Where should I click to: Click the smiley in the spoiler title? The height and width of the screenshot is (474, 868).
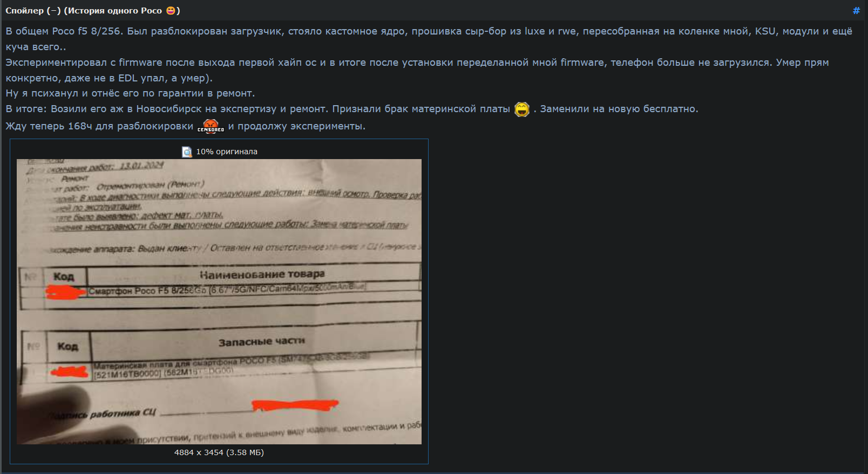[x=171, y=11]
